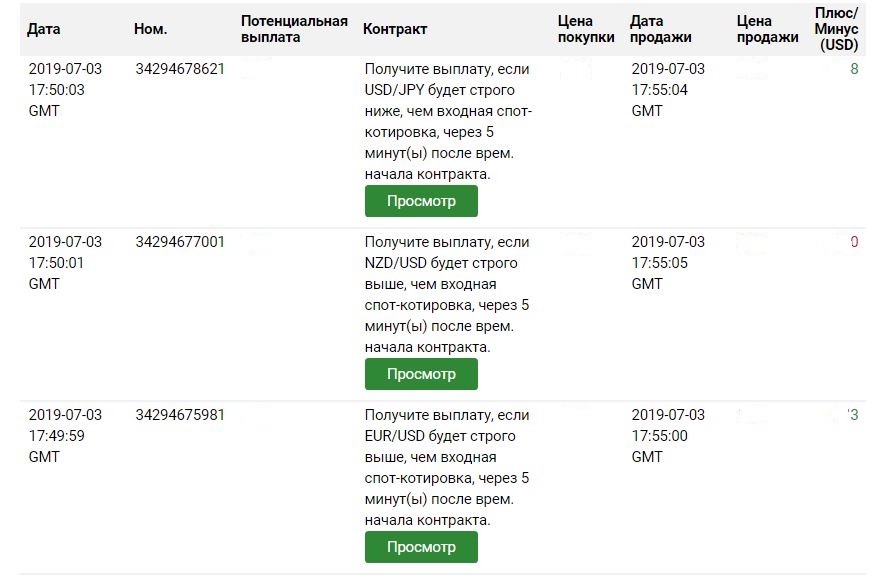Click the USD/JPY contract description text

(x=447, y=121)
